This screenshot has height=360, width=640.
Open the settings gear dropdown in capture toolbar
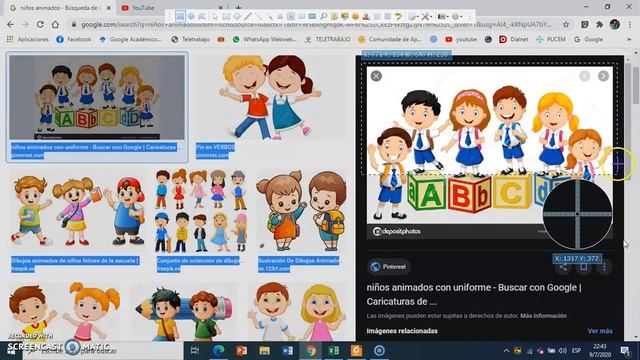tap(457, 16)
